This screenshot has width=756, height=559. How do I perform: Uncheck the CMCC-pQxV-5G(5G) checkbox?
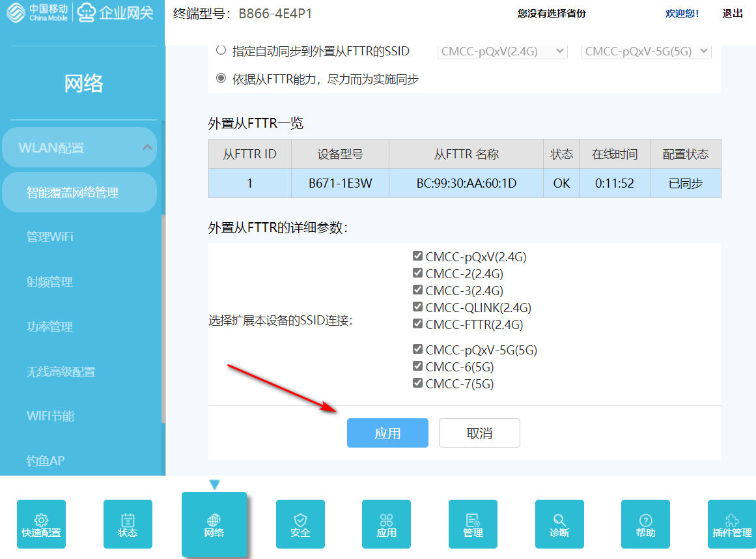point(417,349)
